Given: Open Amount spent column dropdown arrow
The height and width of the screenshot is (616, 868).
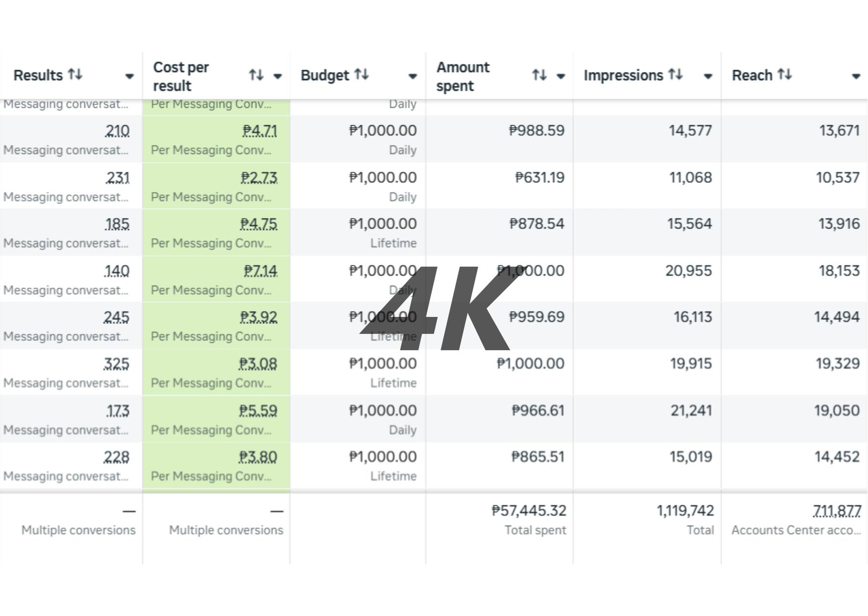Looking at the screenshot, I should pyautogui.click(x=561, y=77).
